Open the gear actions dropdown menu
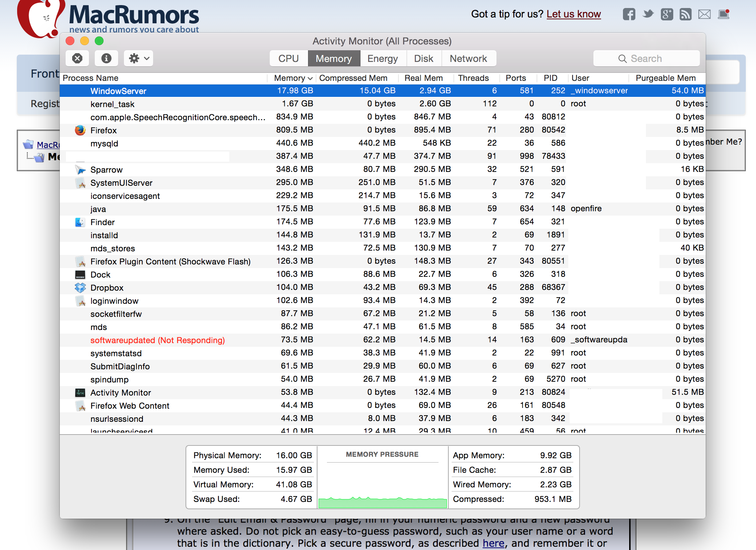The image size is (756, 550). [139, 58]
